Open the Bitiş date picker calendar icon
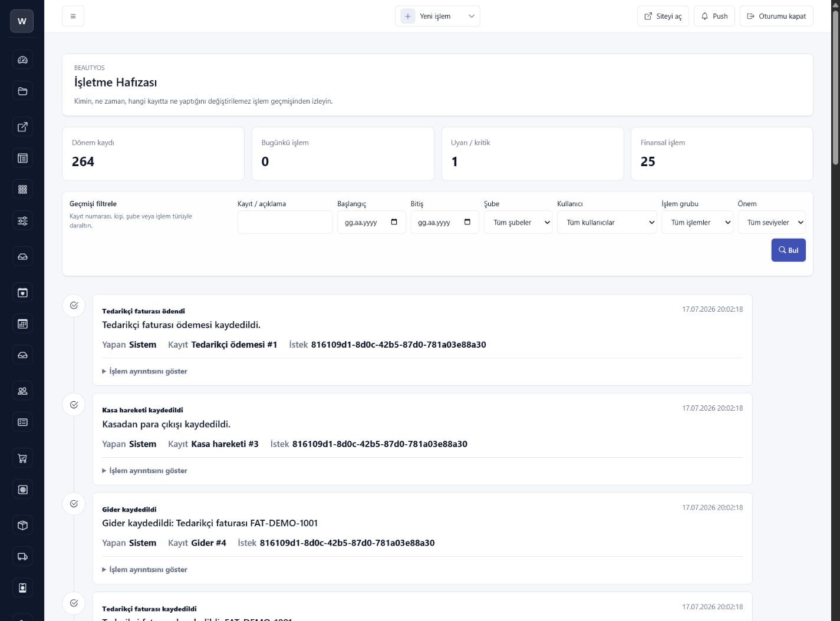840x621 pixels. pos(467,222)
